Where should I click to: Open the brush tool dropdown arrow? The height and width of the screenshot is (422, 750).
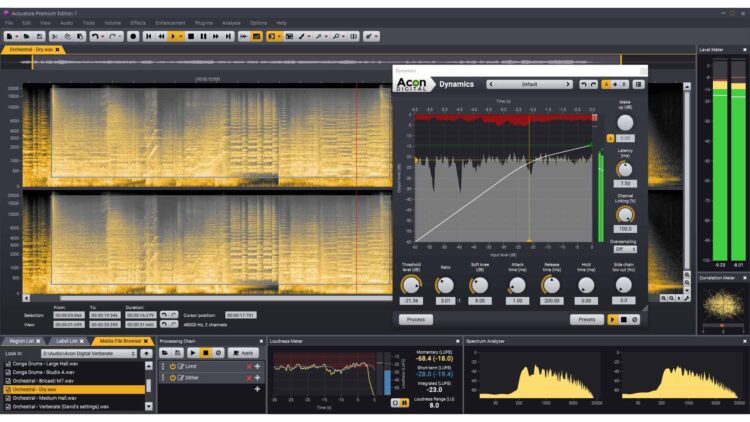(309, 36)
